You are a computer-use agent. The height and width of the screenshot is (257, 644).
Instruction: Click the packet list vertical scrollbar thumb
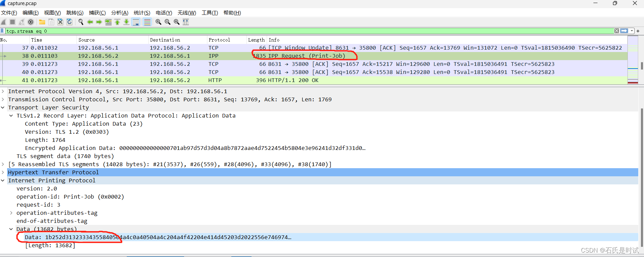[642, 66]
